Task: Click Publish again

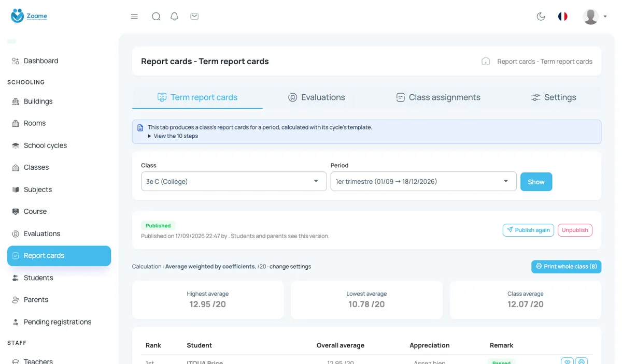Action: point(528,230)
